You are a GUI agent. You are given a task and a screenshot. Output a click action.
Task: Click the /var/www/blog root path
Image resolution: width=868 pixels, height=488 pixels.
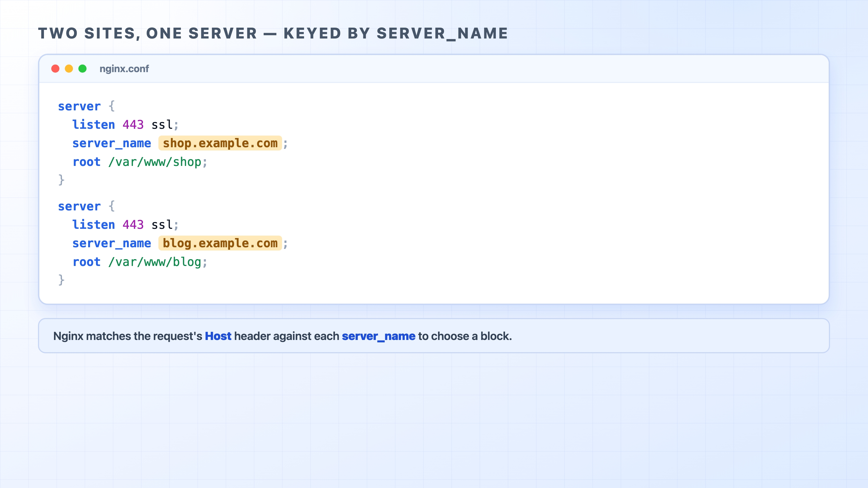[x=155, y=262]
